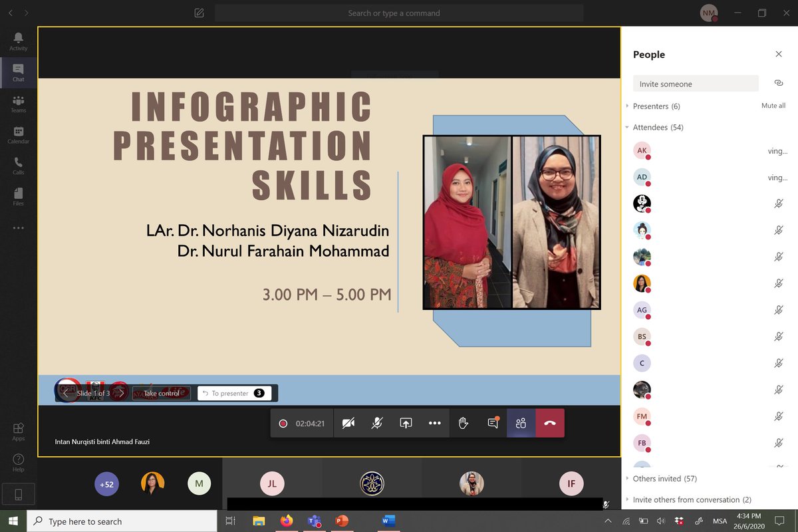
Task: Go back with the title bar arrow
Action: click(x=11, y=13)
